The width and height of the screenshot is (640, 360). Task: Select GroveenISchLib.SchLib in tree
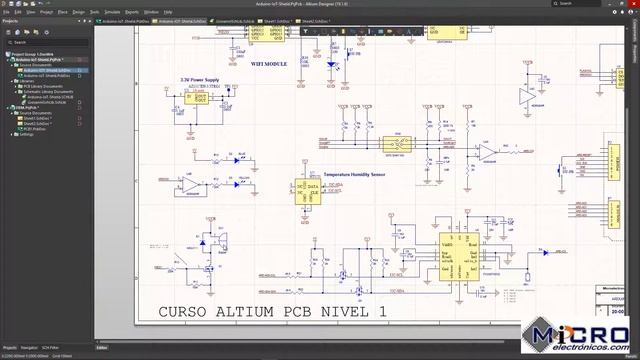pos(47,102)
